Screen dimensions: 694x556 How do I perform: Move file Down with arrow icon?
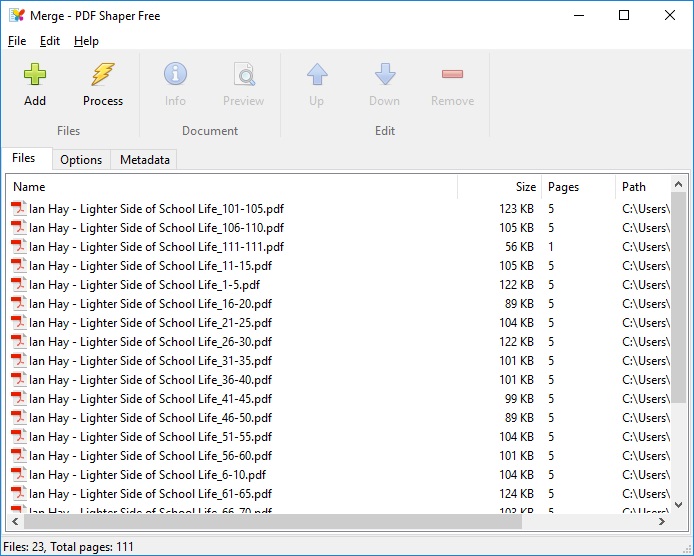coord(385,74)
